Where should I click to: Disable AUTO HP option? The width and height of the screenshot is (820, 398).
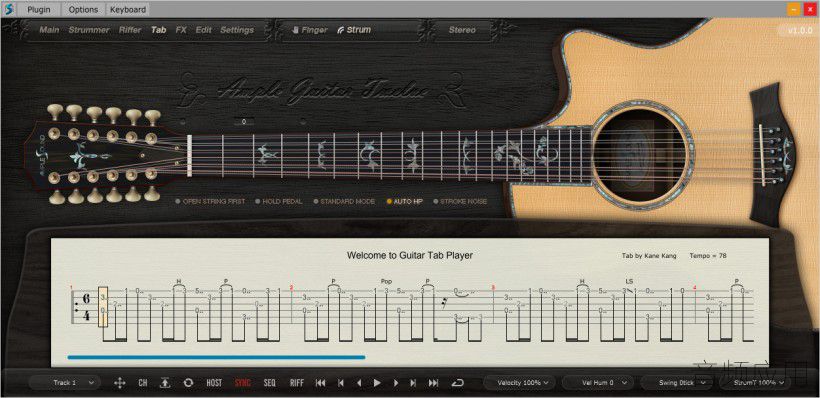coord(404,201)
